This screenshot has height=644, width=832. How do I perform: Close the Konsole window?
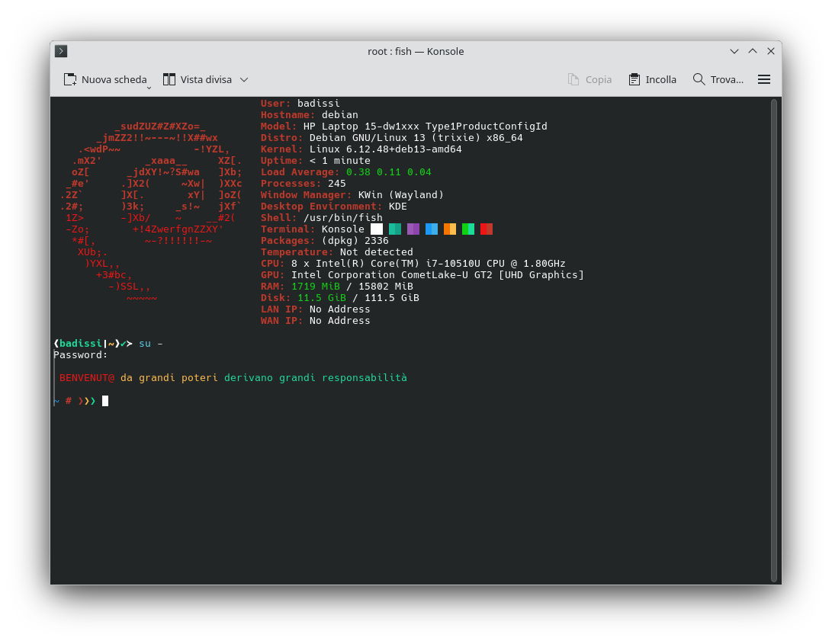(x=771, y=51)
